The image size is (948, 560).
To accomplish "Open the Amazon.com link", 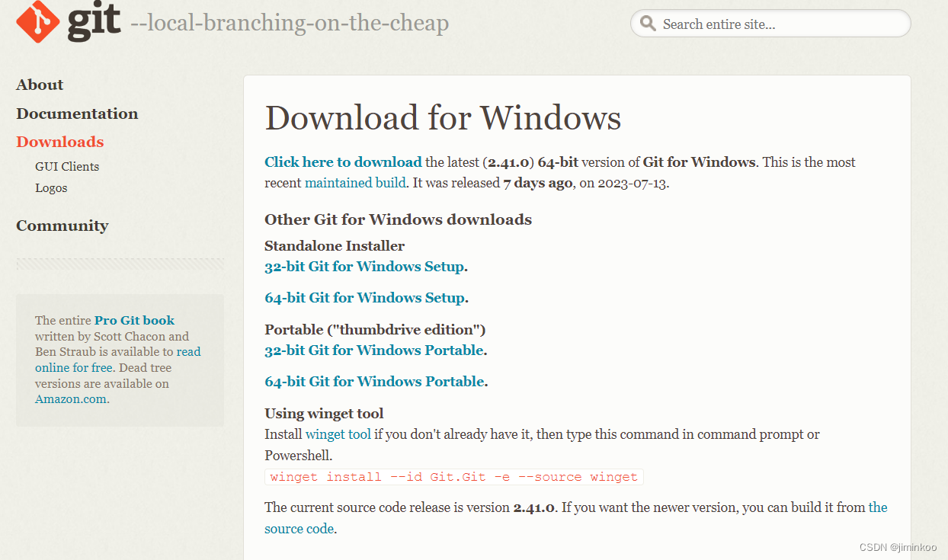I will (71, 399).
